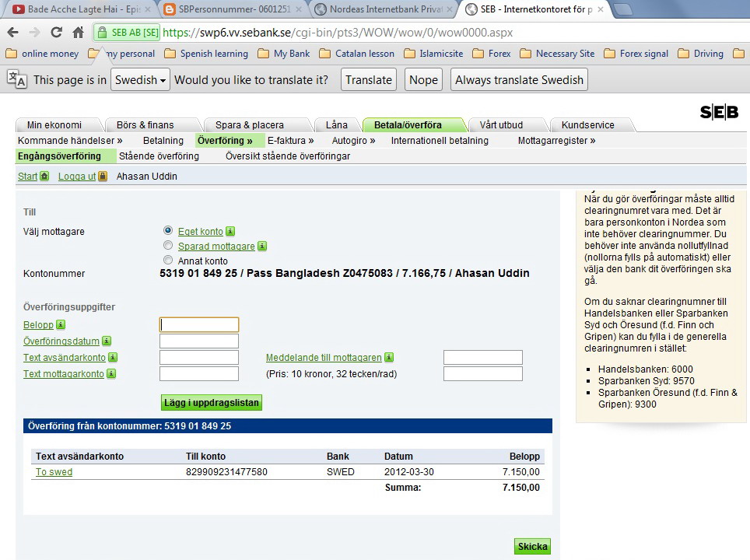Switch to Nordeas Internetbank browser tab
The width and height of the screenshot is (750, 560).
pos(384,9)
